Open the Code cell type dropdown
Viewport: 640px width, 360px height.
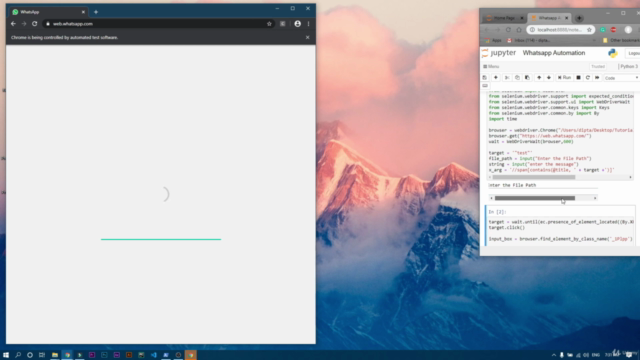click(621, 78)
